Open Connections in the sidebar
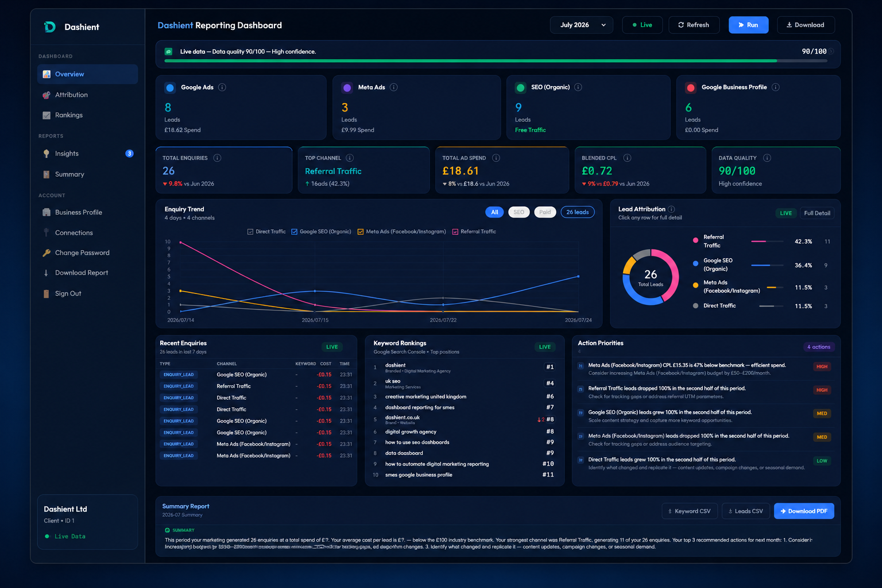Viewport: 882px width, 588px height. [88, 233]
